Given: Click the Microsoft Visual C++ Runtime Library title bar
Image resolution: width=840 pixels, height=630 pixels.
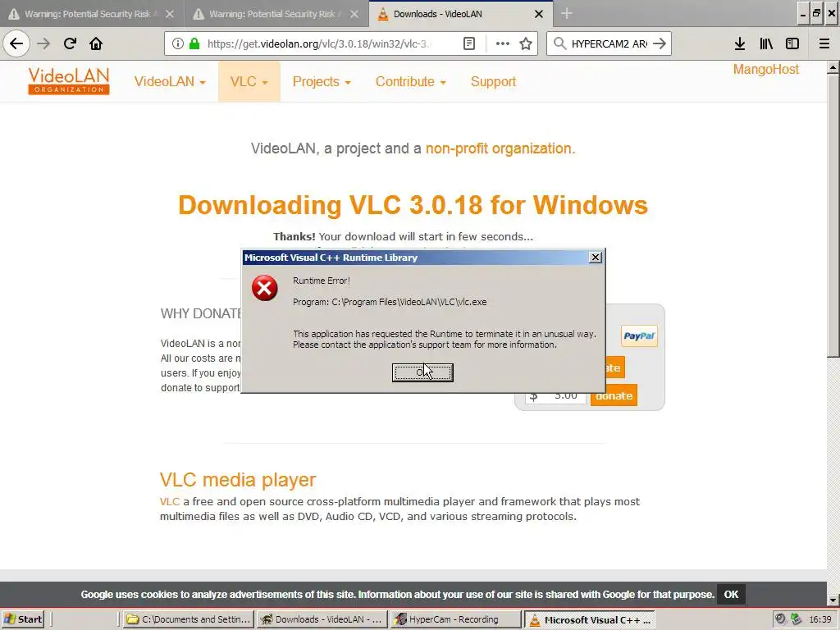Looking at the screenshot, I should click(415, 258).
